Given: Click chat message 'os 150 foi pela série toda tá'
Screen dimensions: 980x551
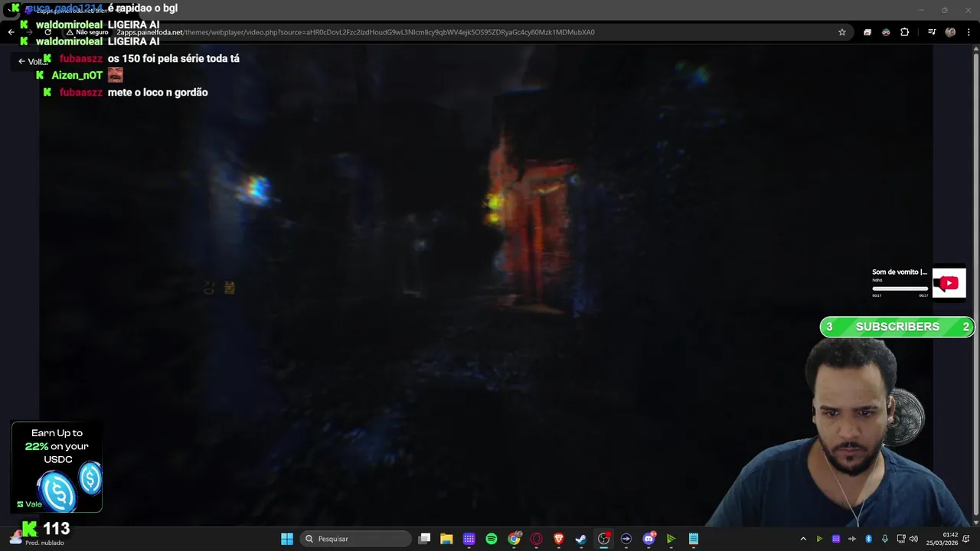Looking at the screenshot, I should (174, 58).
